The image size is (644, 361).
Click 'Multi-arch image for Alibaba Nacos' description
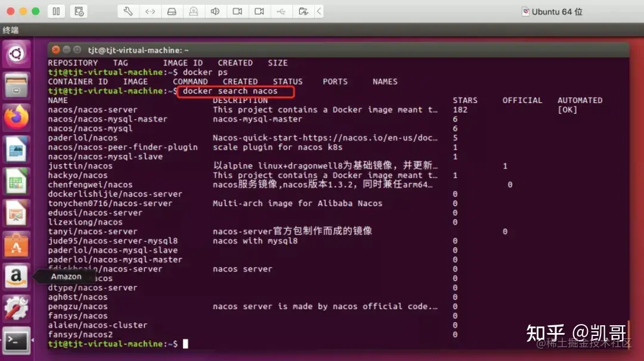[298, 203]
